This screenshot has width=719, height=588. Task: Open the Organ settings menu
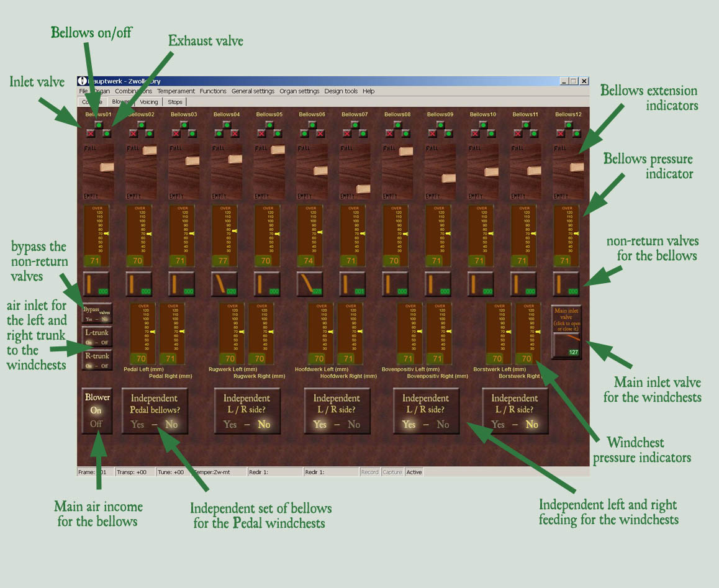tap(299, 91)
